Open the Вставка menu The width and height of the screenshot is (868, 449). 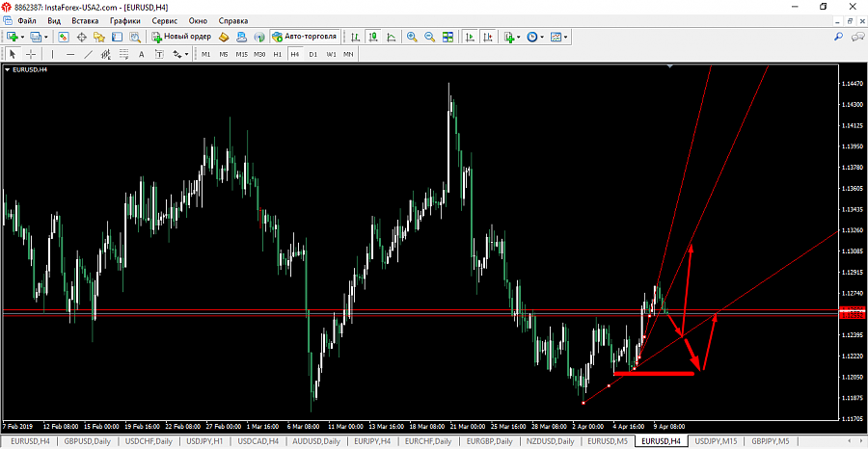coord(85,21)
